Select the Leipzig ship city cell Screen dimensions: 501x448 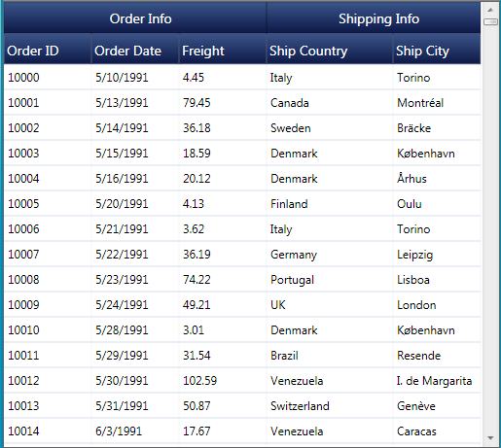coord(437,254)
